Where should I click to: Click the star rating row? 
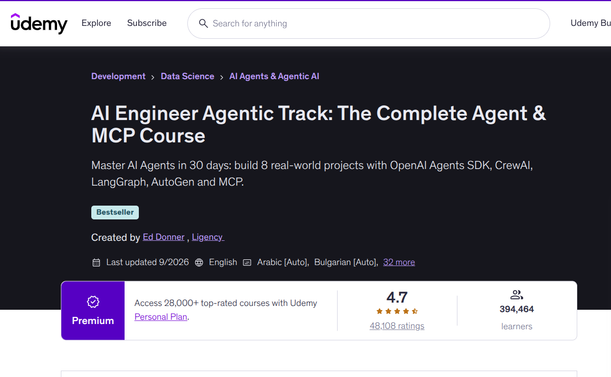(397, 311)
